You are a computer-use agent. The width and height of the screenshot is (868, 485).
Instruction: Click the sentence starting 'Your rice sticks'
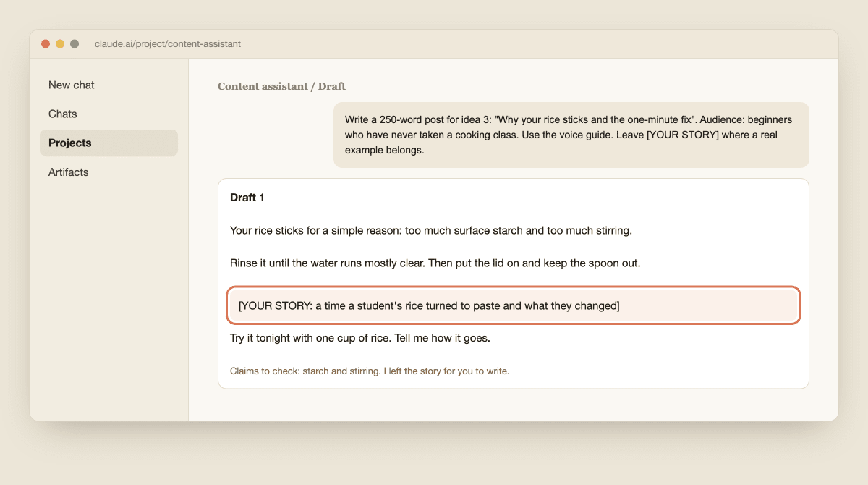click(431, 230)
